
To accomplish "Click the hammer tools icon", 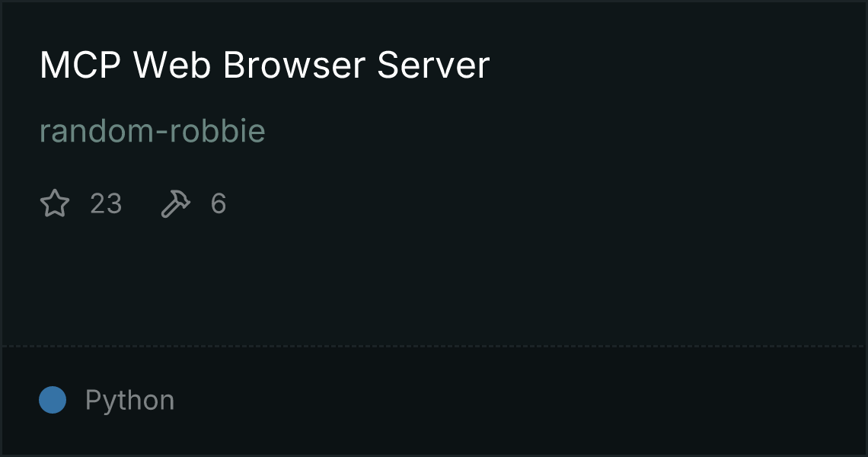I will pos(175,203).
